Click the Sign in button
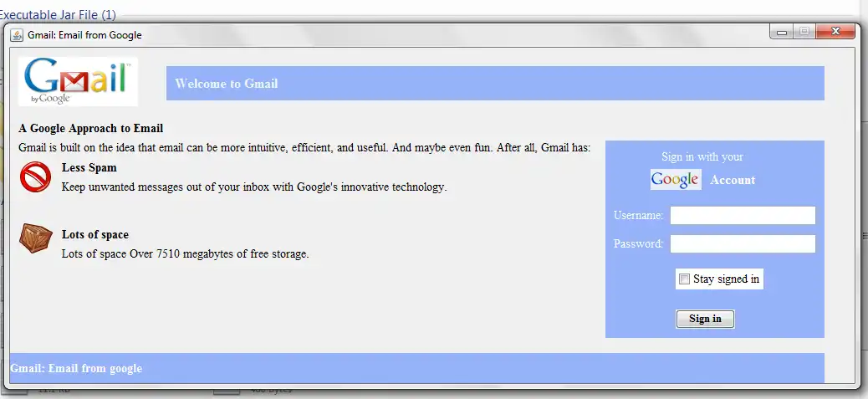 click(705, 319)
